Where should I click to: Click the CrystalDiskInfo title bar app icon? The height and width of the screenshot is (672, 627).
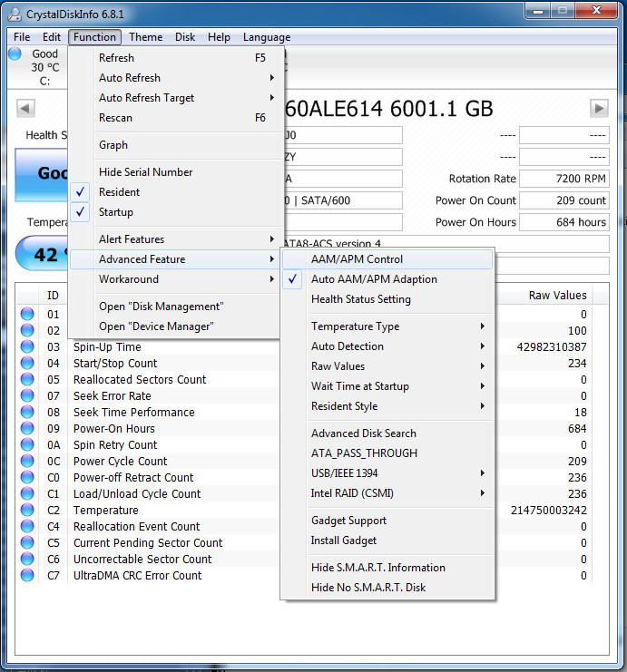click(15, 15)
